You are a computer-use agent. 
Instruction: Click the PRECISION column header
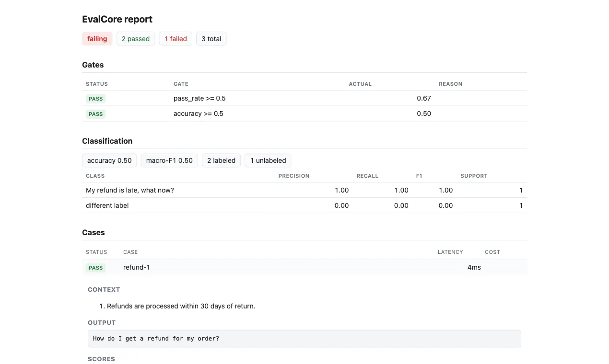294,176
